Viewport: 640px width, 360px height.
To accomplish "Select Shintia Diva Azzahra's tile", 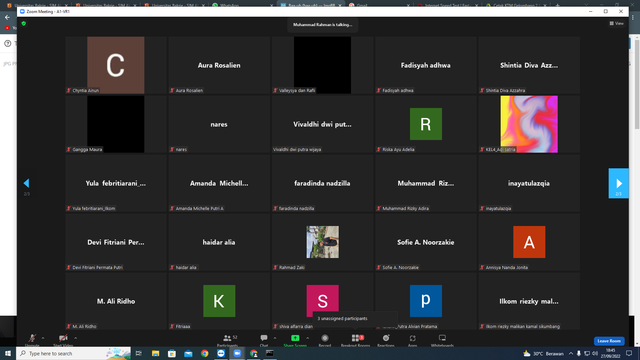I will pos(529,65).
